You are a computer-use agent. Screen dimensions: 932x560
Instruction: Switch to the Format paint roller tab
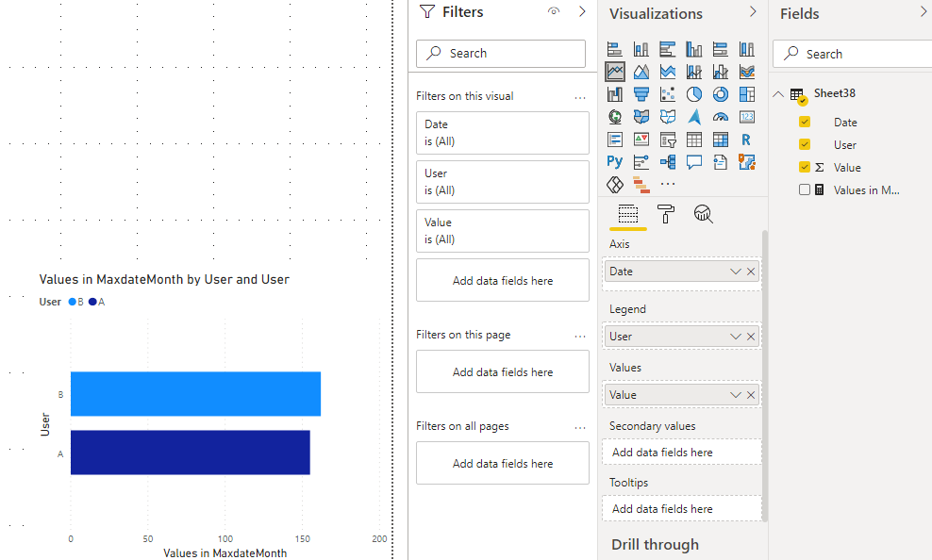(665, 214)
